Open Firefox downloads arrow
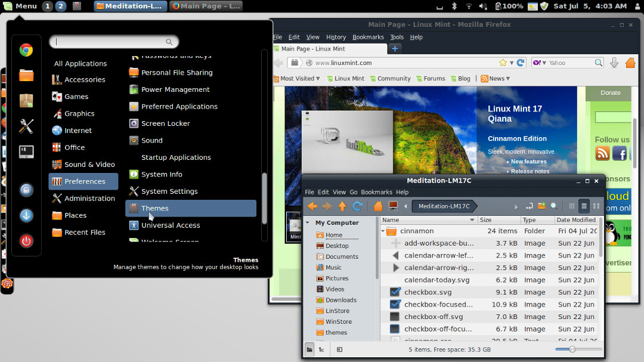 click(x=614, y=63)
